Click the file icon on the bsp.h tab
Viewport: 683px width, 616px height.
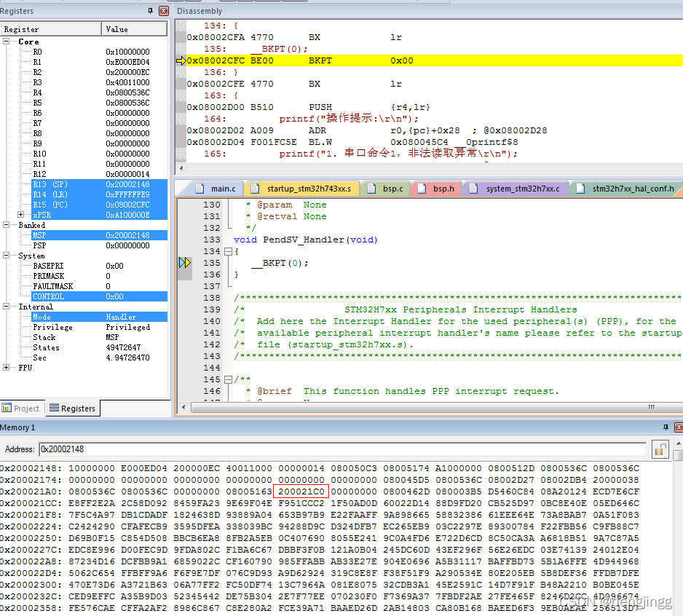click(422, 188)
